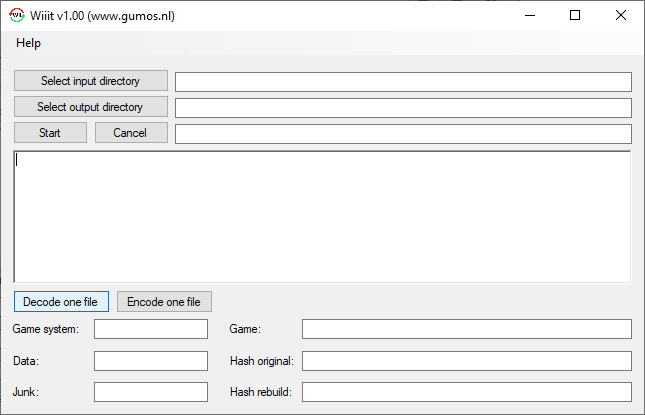
Task: Open the Help menu
Action: click(29, 43)
